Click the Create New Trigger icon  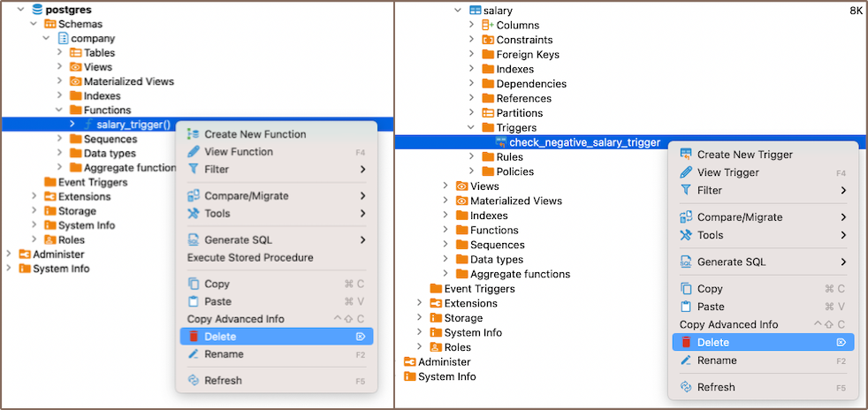686,155
